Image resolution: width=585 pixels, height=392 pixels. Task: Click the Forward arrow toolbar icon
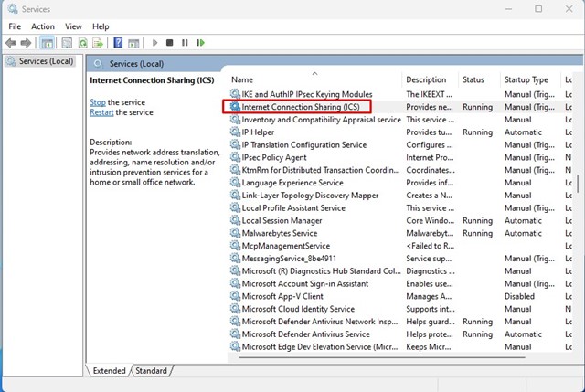[26, 43]
